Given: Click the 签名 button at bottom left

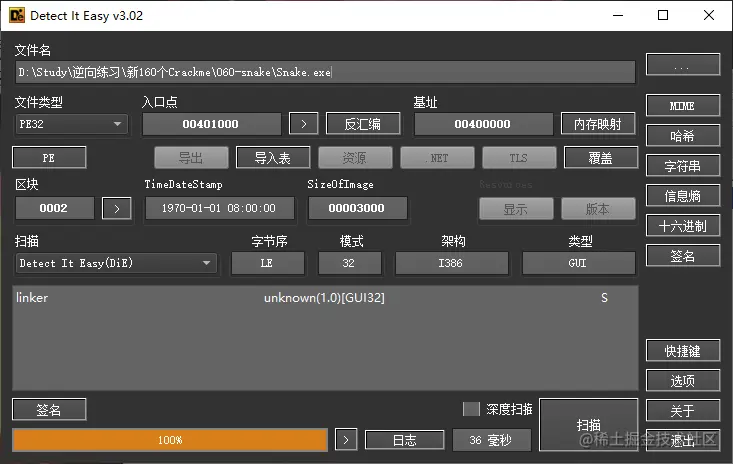Looking at the screenshot, I should coord(49,410).
